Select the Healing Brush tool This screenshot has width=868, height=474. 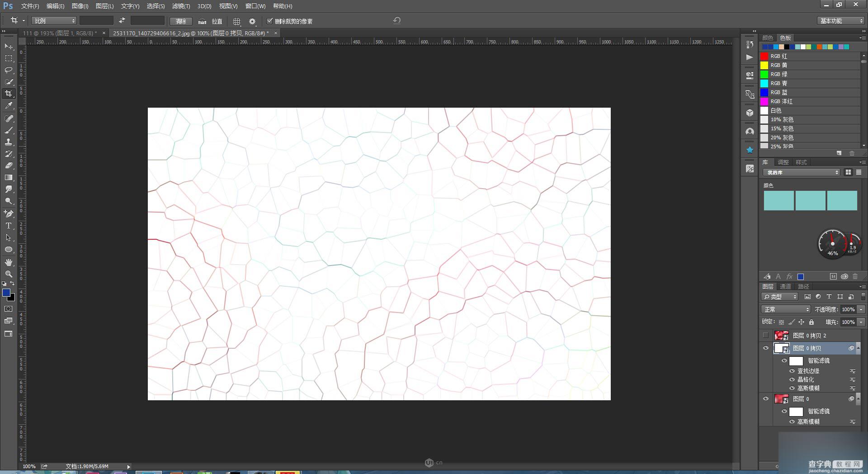pyautogui.click(x=9, y=118)
